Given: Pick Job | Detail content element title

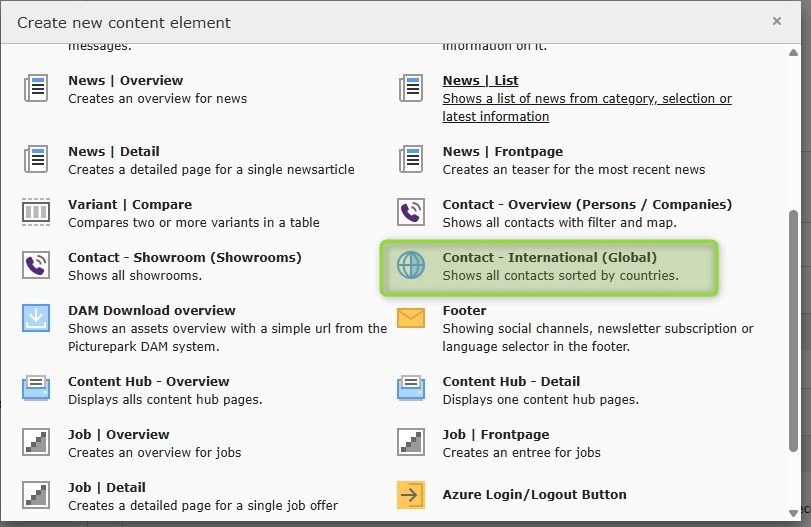Looking at the screenshot, I should click(106, 488).
